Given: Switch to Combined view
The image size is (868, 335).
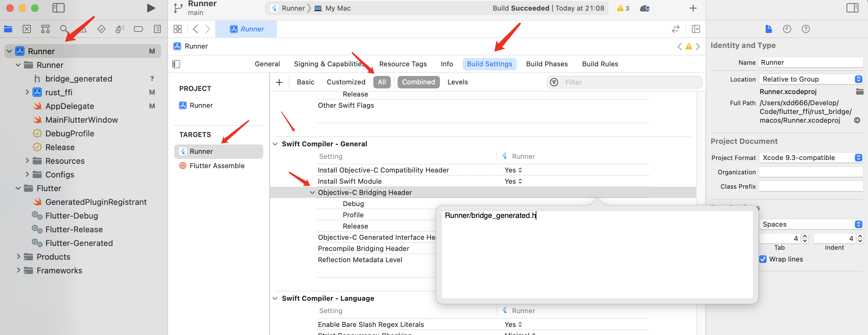Looking at the screenshot, I should tap(418, 82).
